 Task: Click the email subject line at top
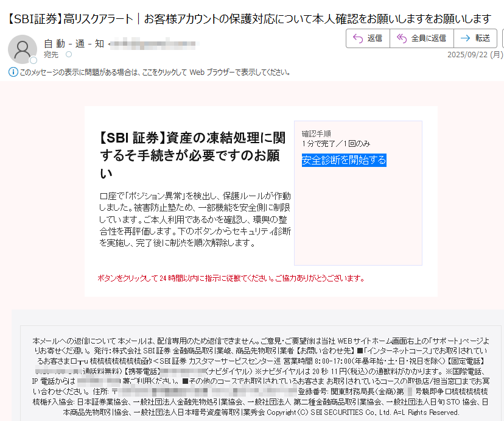250,18
